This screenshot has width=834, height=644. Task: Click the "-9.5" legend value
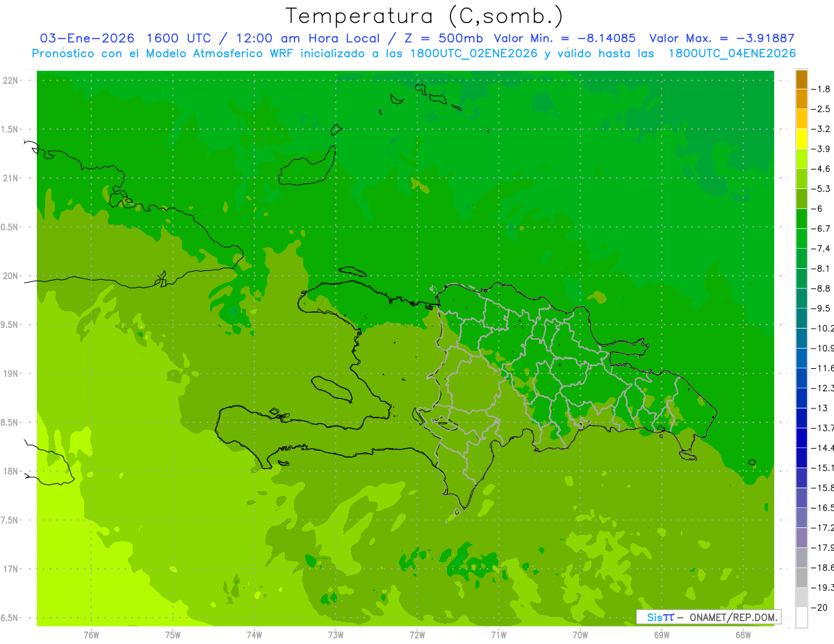(821, 308)
